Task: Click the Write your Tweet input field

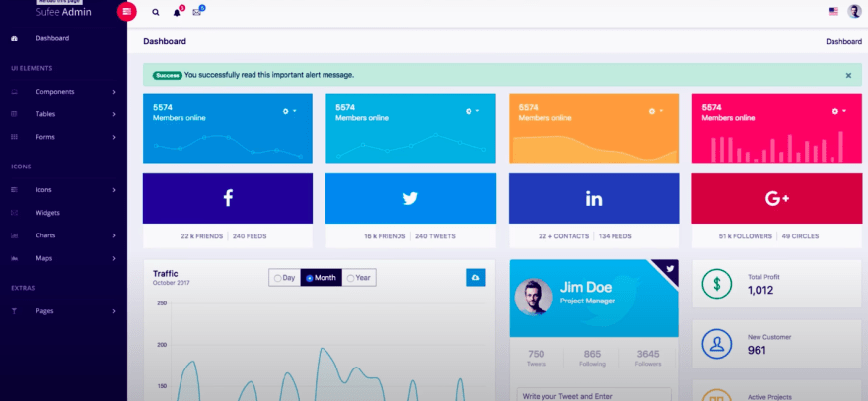Action: pos(594,395)
